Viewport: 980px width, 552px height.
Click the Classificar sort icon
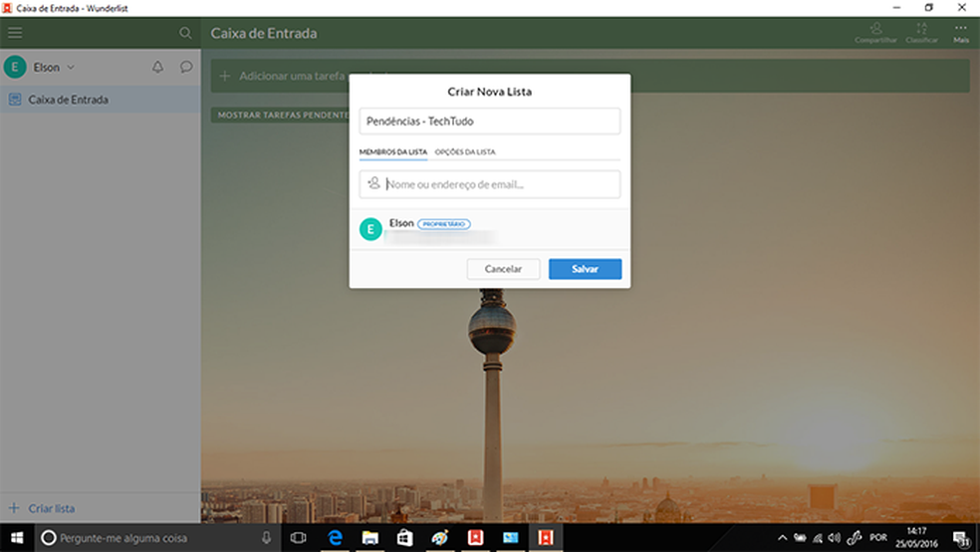pyautogui.click(x=922, y=33)
